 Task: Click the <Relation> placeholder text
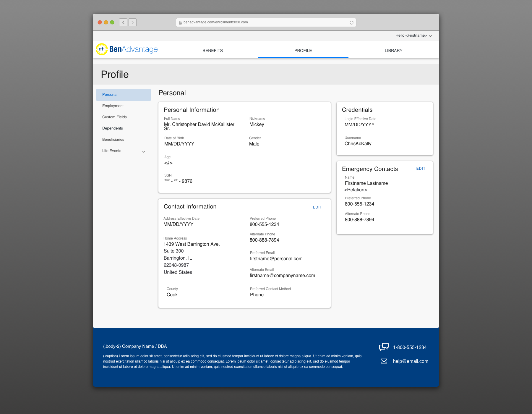(x=356, y=190)
